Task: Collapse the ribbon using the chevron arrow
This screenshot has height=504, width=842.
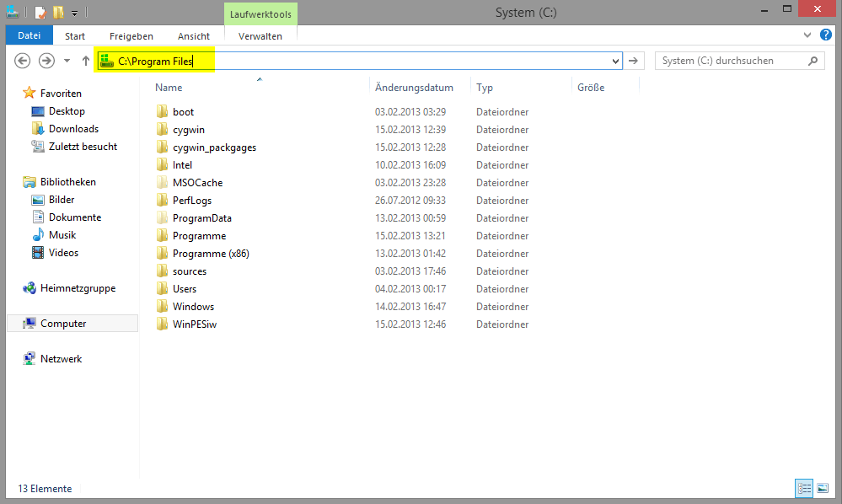Action: 807,35
